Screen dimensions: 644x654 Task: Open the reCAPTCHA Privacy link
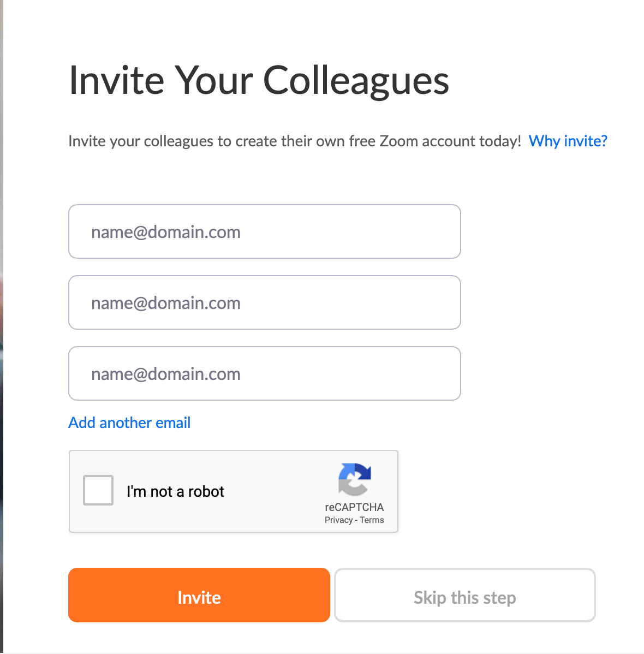[339, 520]
